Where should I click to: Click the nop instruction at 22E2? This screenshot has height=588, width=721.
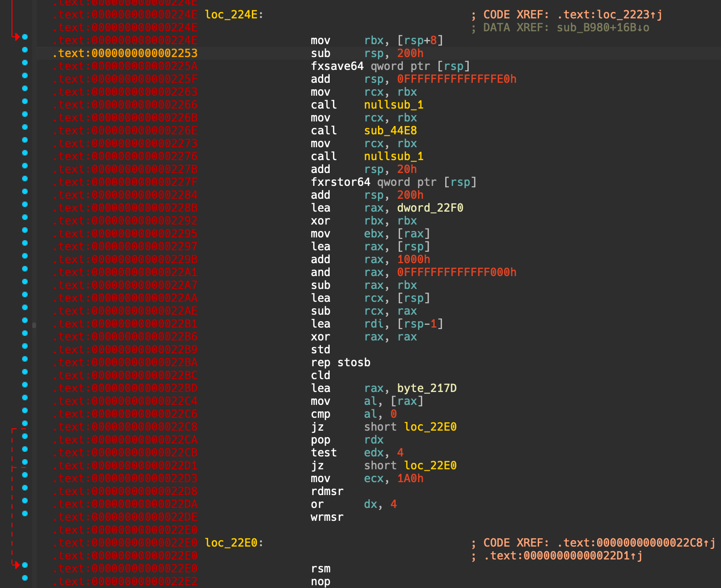coord(320,582)
